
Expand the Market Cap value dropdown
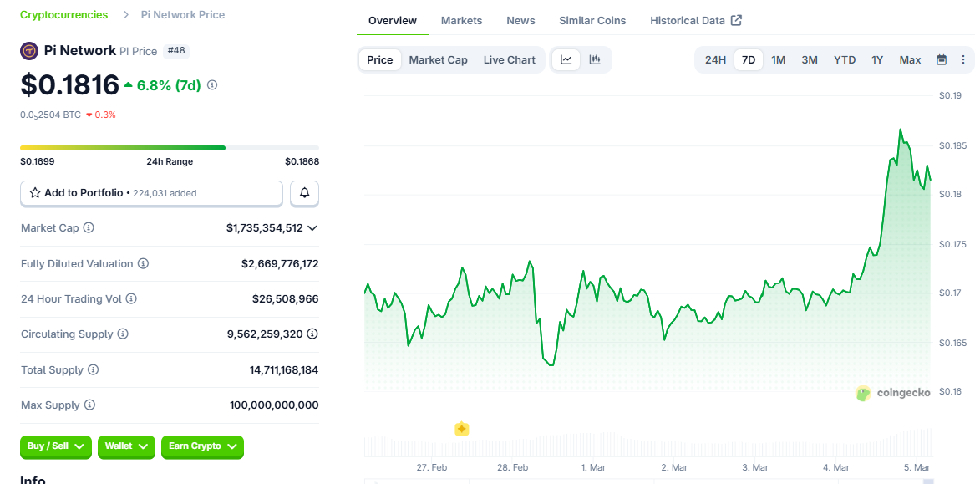point(312,227)
